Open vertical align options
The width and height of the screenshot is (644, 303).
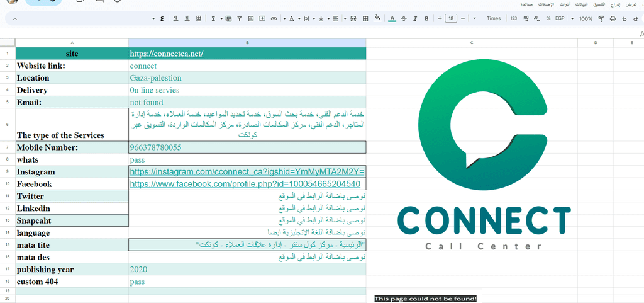(321, 18)
